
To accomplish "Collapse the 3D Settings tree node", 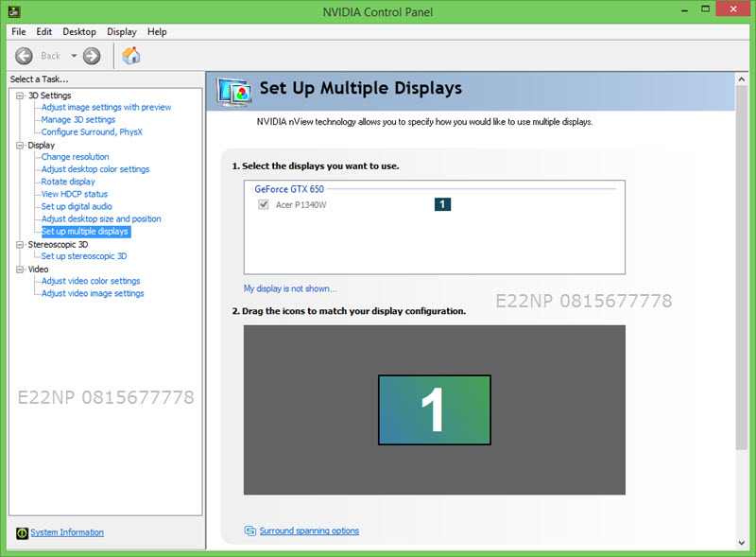I will coord(20,96).
